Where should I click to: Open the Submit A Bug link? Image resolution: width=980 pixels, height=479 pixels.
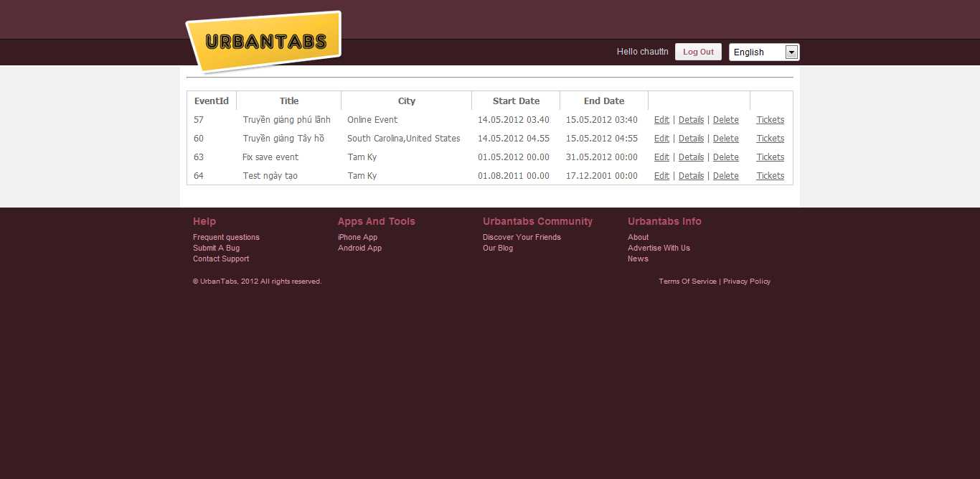216,248
